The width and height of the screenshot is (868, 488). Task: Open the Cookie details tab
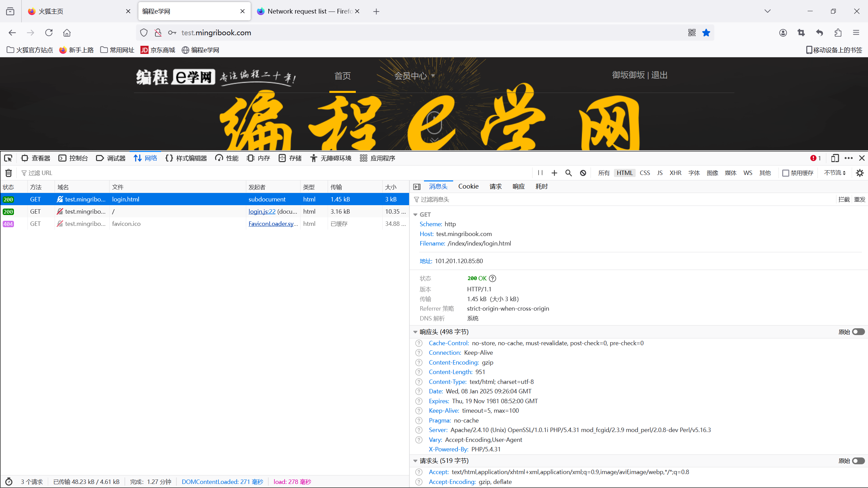click(468, 187)
